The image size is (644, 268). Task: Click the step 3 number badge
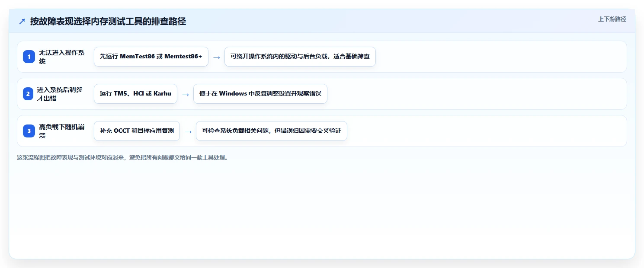click(29, 131)
